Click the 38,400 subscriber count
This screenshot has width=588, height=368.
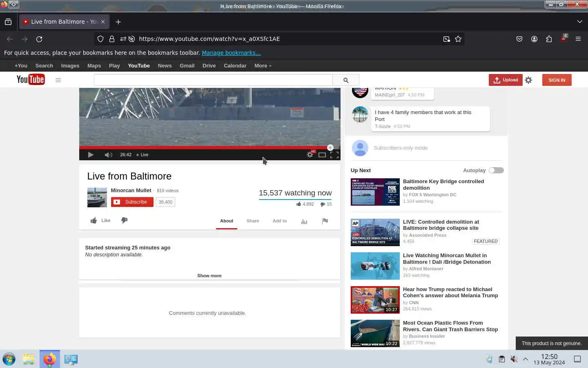[x=165, y=202]
